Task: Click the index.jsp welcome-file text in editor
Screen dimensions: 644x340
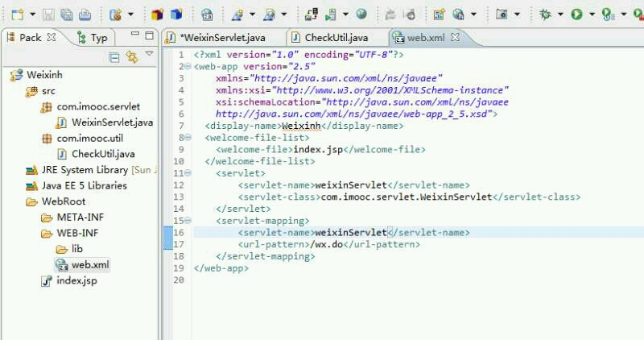Action: coord(318,150)
